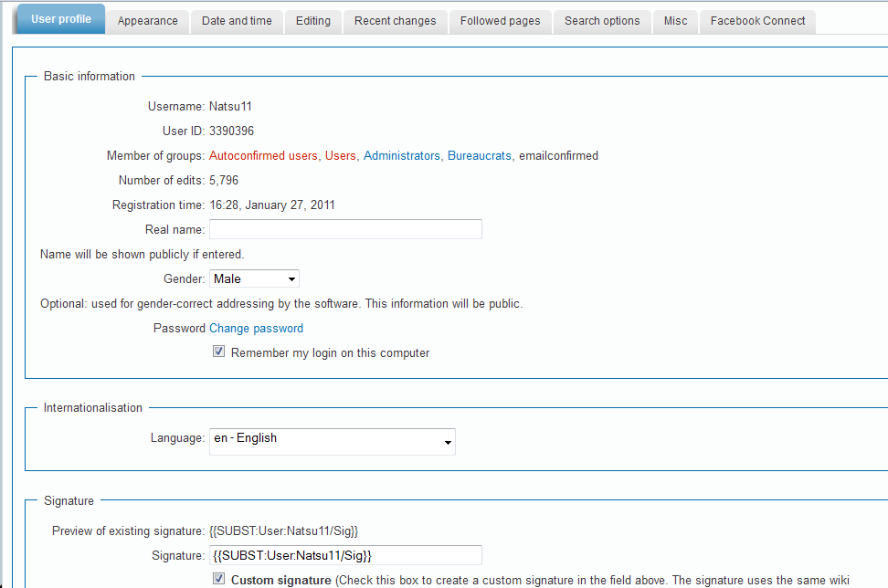Screen dimensions: 888x588
Task: Go to the Editing preferences tab
Action: [313, 21]
